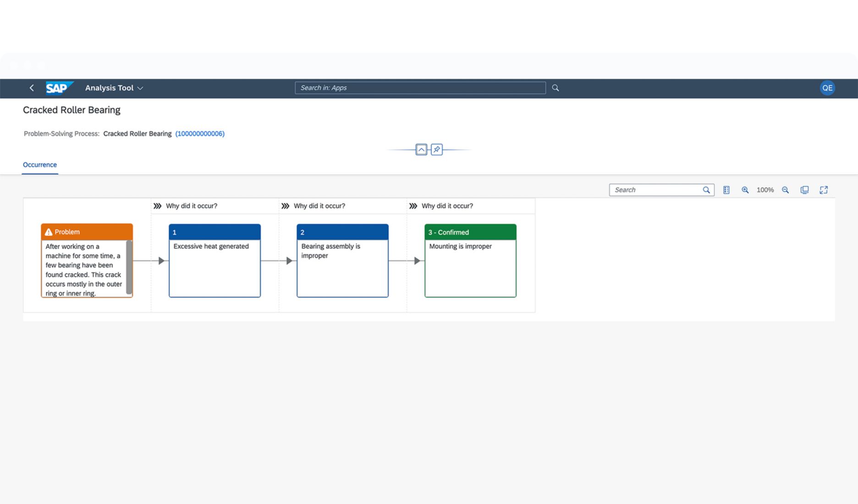Pin the page header
The width and height of the screenshot is (858, 504).
click(436, 149)
